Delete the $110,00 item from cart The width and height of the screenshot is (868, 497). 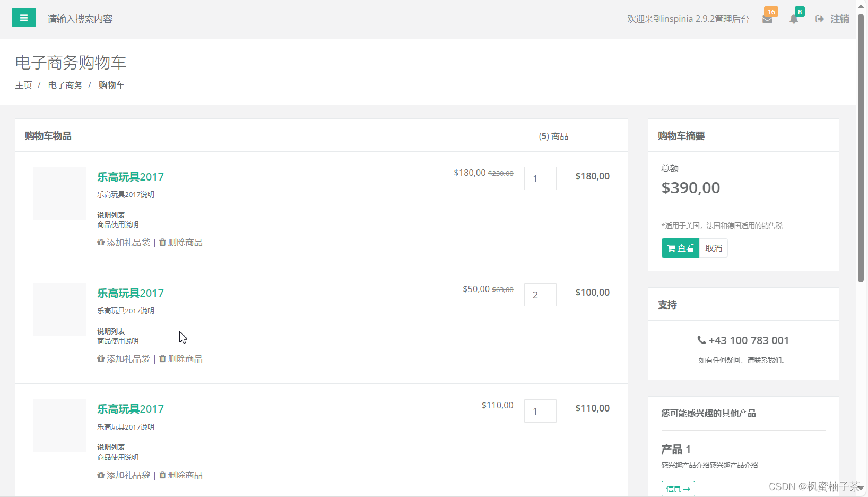[x=181, y=475]
